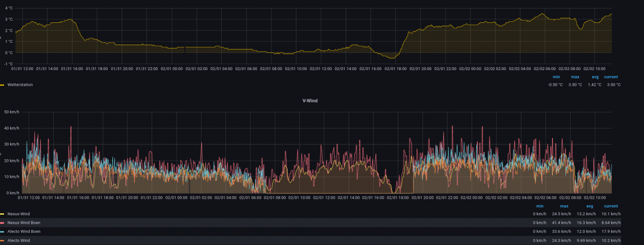Sort temperature legend by max column
The height and width of the screenshot is (245, 644).
point(575,77)
